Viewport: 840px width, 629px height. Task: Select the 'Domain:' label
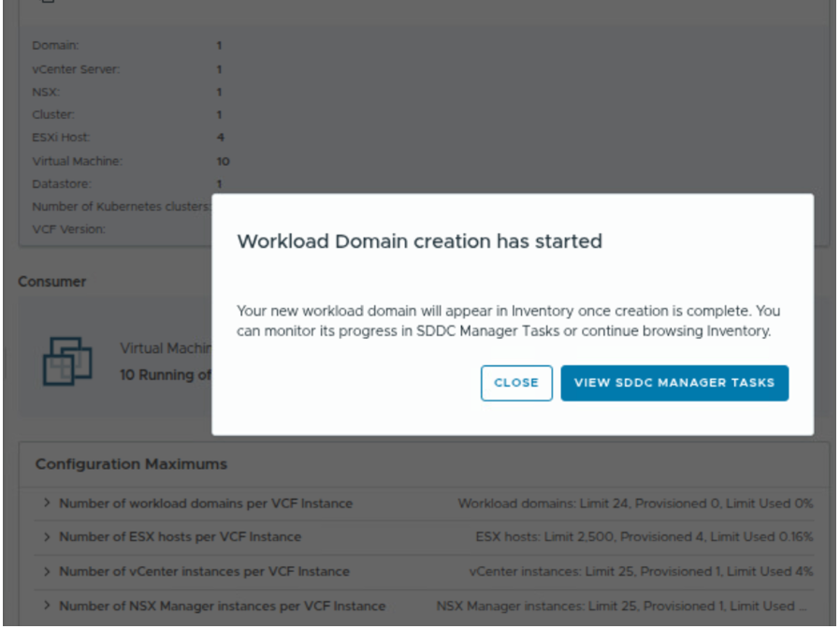[x=55, y=46]
